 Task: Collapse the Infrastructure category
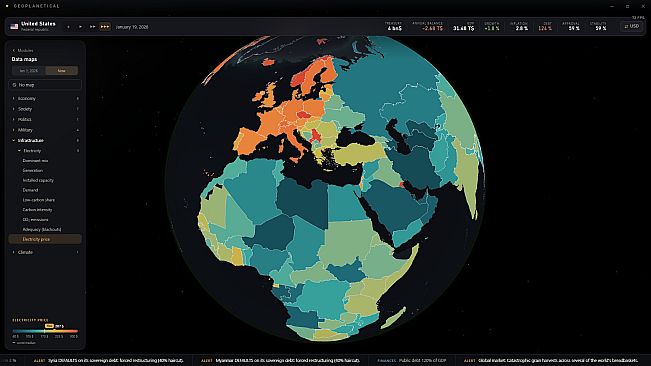coord(45,140)
